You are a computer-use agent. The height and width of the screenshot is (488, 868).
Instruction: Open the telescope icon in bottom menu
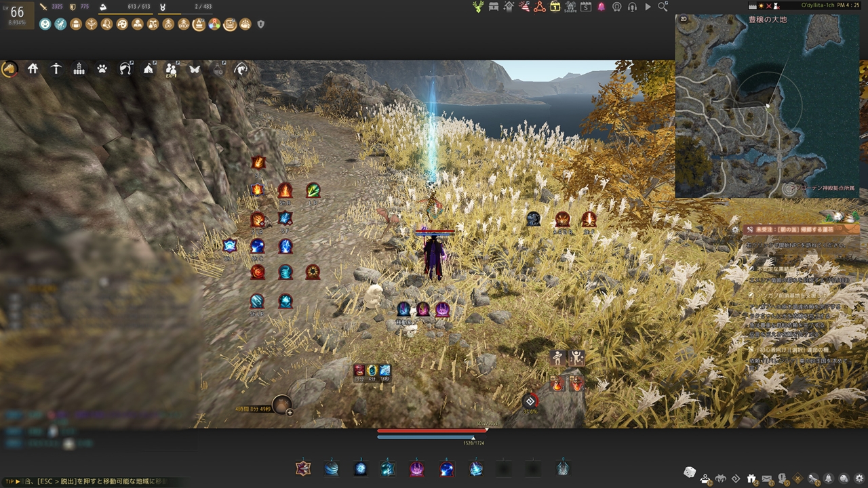click(x=813, y=479)
